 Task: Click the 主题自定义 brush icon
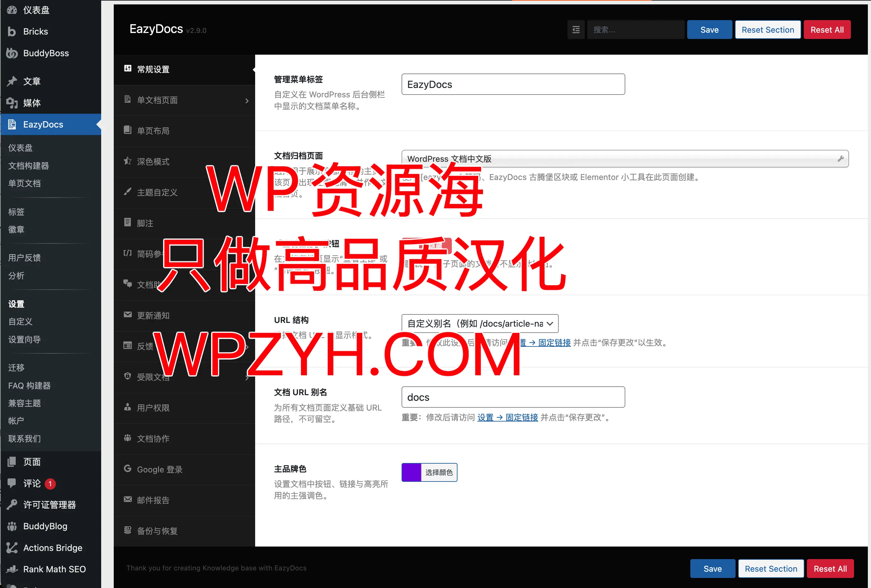coord(128,192)
